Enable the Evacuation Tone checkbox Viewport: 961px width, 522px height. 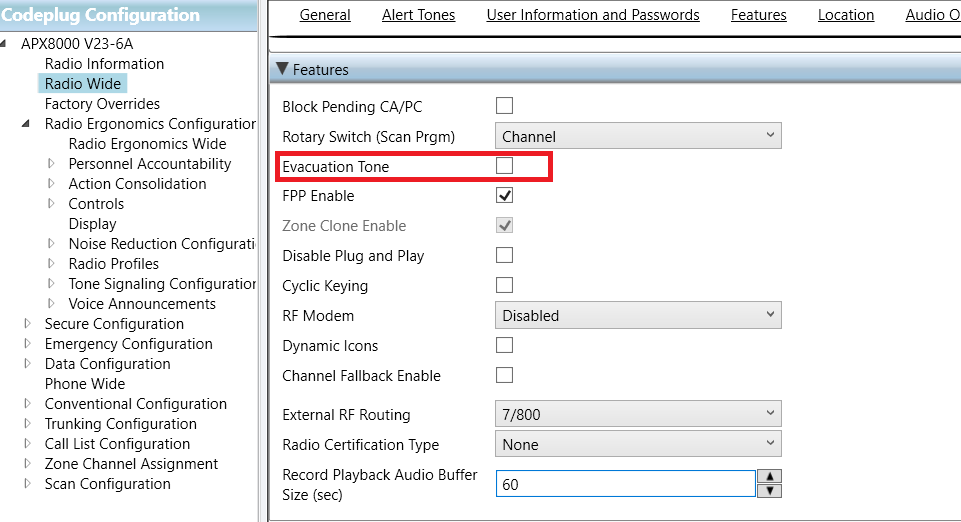click(x=504, y=165)
